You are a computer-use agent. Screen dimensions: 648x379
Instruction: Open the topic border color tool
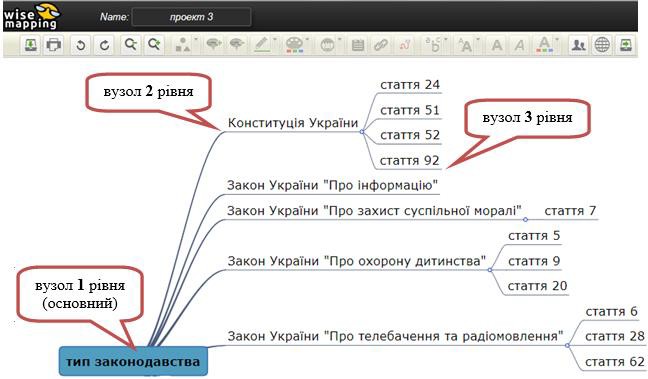[263, 45]
